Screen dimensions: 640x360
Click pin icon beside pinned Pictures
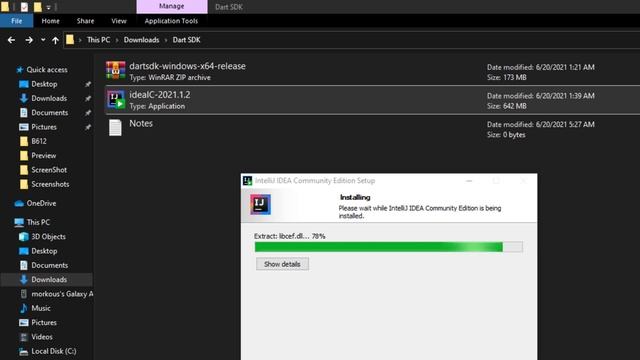[88, 127]
